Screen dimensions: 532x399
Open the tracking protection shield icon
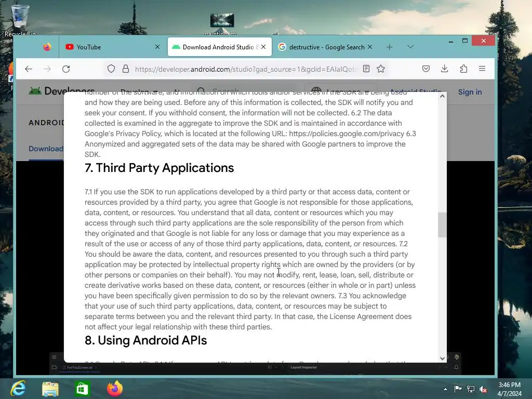pos(111,69)
